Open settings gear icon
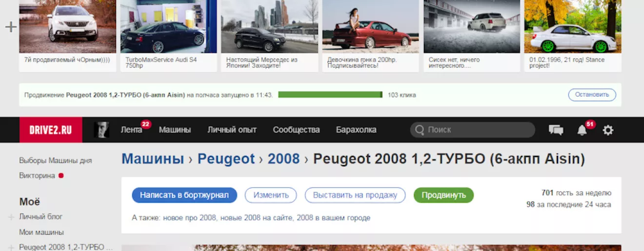Screen dimensions: 644x251 (x=608, y=130)
